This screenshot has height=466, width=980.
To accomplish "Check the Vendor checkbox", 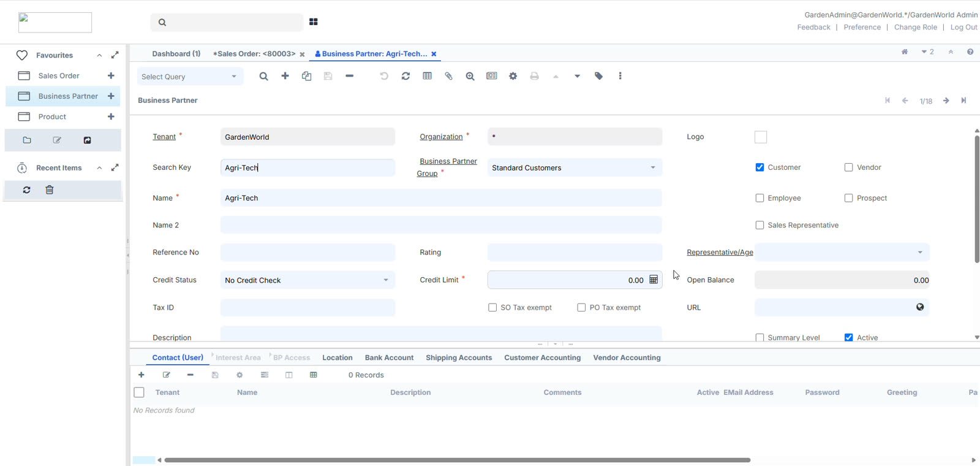I will [848, 167].
